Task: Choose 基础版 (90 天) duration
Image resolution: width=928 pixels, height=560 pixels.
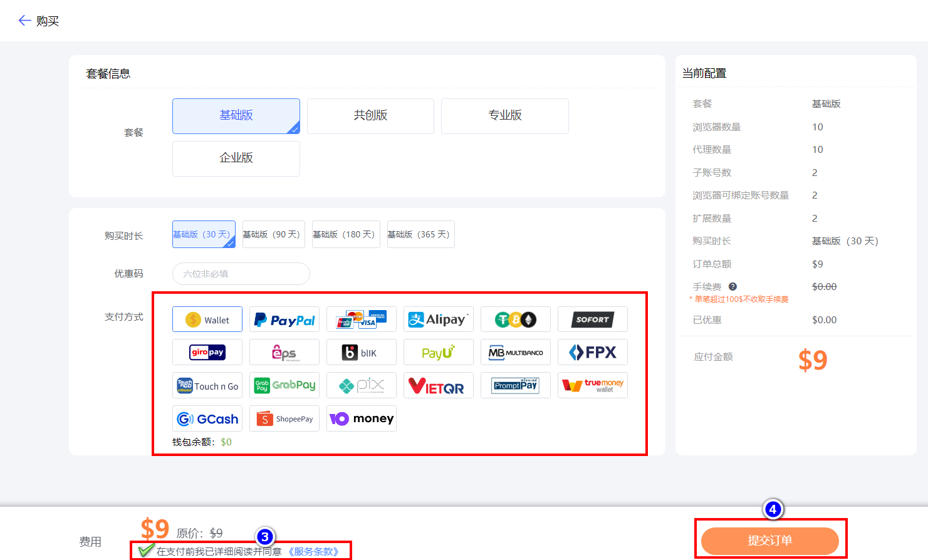Action: [x=273, y=234]
